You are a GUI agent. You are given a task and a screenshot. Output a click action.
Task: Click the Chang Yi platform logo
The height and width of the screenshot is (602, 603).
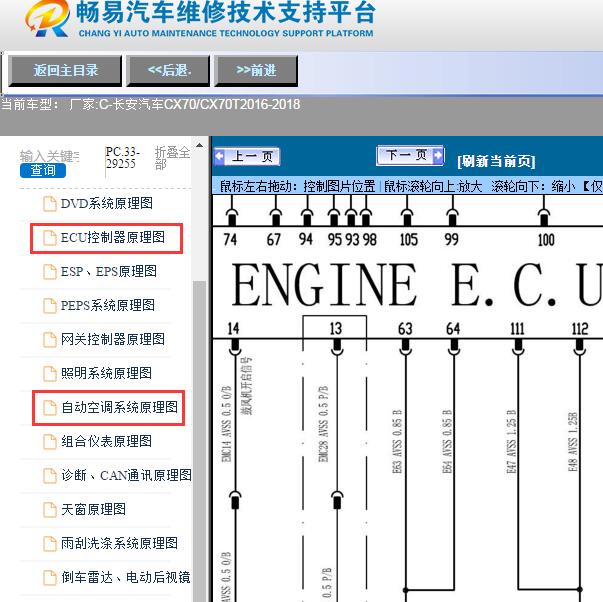pos(47,18)
